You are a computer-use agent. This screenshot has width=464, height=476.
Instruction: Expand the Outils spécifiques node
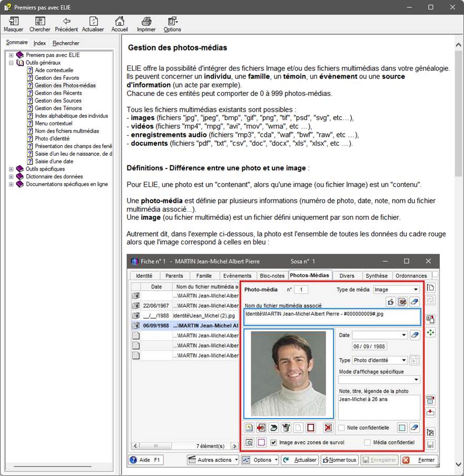point(11,169)
